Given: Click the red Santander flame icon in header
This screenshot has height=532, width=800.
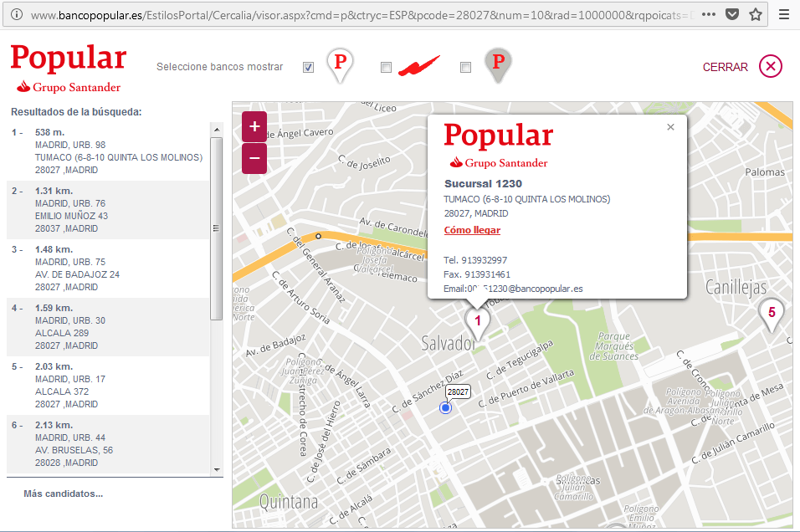Looking at the screenshot, I should pos(419,66).
